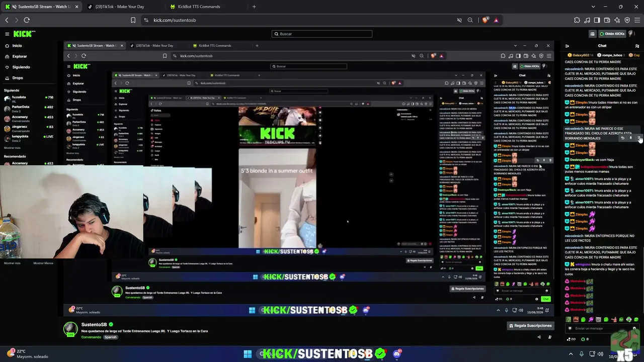644x362 pixels.
Task: Open Discord from the taskbar
Action: pyautogui.click(x=396, y=354)
